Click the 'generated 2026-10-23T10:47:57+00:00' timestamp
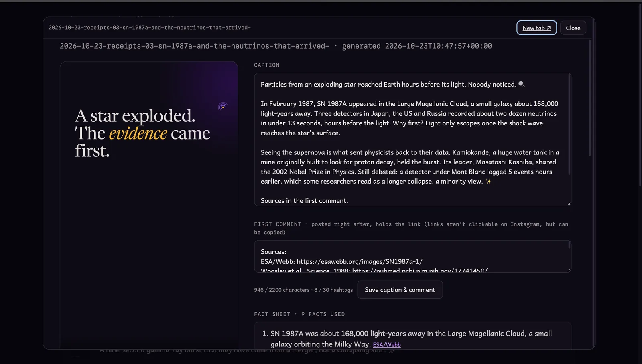Viewport: 642px width, 364px height. click(x=417, y=46)
